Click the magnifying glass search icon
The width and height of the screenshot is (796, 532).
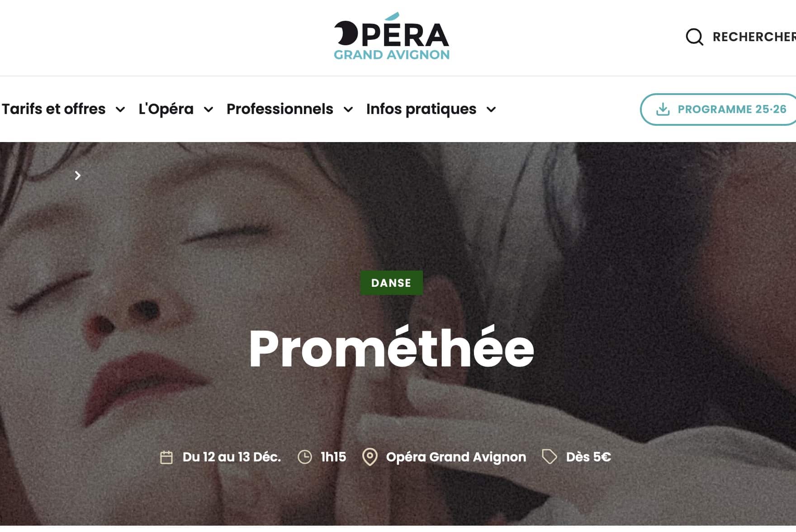pos(694,37)
